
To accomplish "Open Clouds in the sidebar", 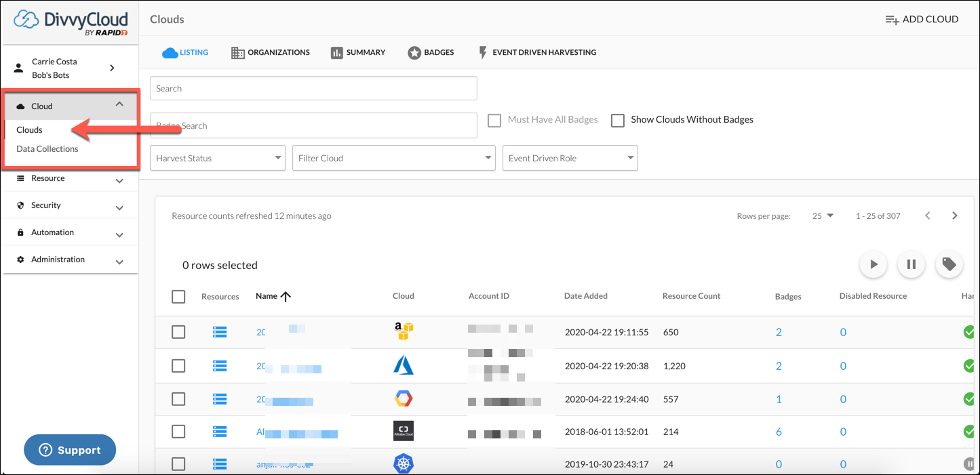I will coord(29,130).
